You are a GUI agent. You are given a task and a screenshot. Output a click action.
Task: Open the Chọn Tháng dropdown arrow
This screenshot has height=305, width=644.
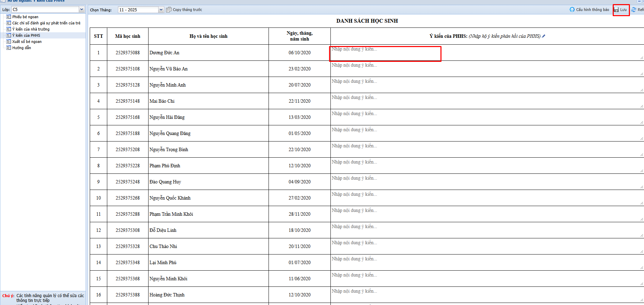[x=161, y=10]
